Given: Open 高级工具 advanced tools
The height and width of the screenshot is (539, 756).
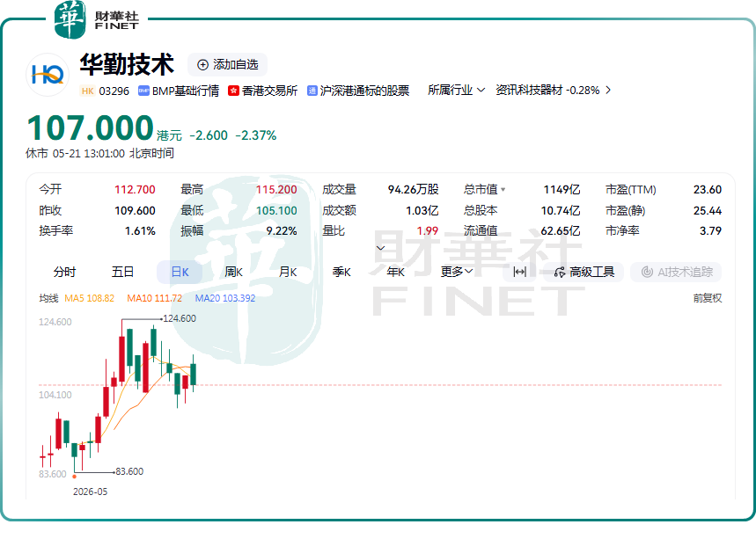Looking at the screenshot, I should (584, 273).
